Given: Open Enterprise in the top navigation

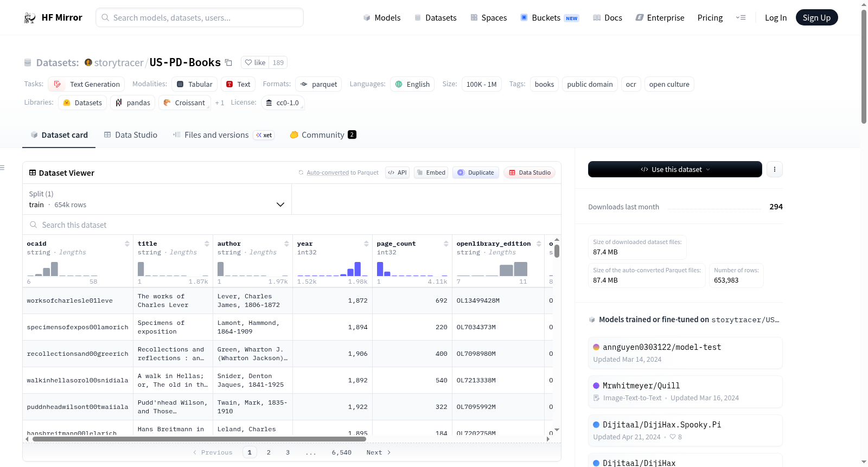Looking at the screenshot, I should [x=660, y=18].
